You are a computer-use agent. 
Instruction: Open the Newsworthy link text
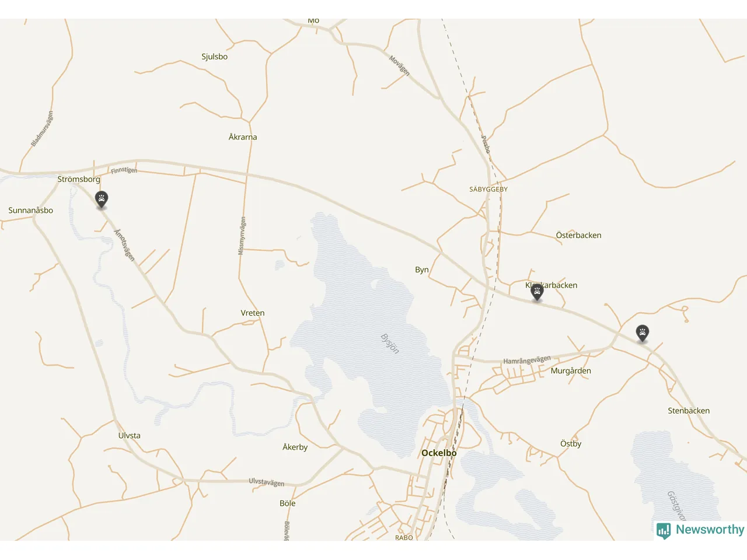(710, 530)
